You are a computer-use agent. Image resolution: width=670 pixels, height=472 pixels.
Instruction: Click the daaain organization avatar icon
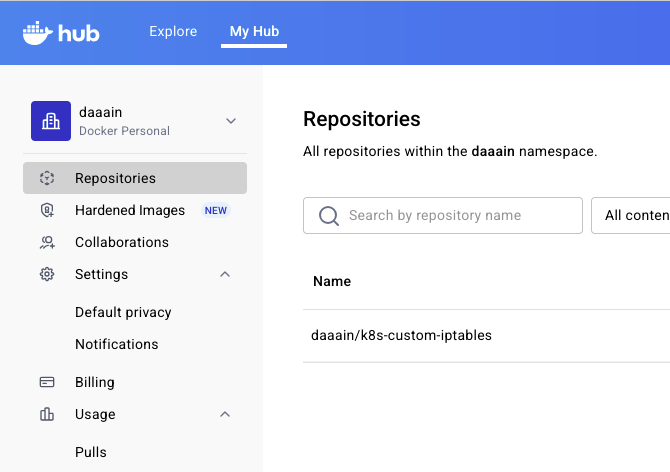51,121
